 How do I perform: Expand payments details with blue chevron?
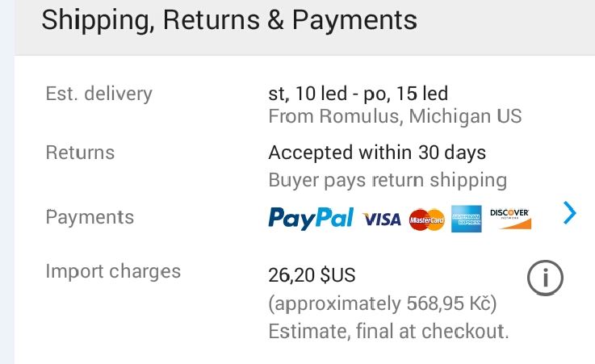[x=570, y=213]
